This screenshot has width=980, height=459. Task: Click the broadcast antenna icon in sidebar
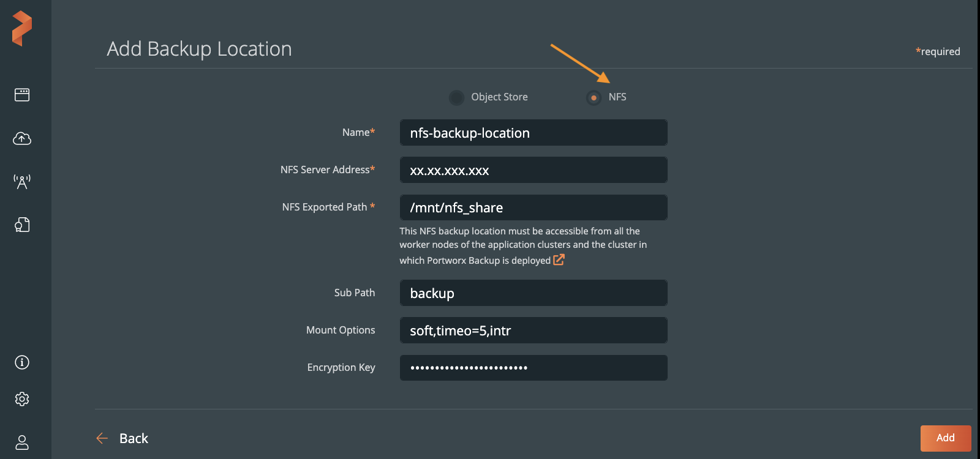pos(22,182)
